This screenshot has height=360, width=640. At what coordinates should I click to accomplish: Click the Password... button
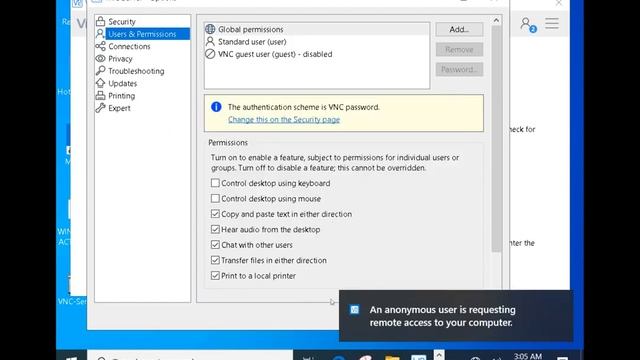[x=459, y=69]
